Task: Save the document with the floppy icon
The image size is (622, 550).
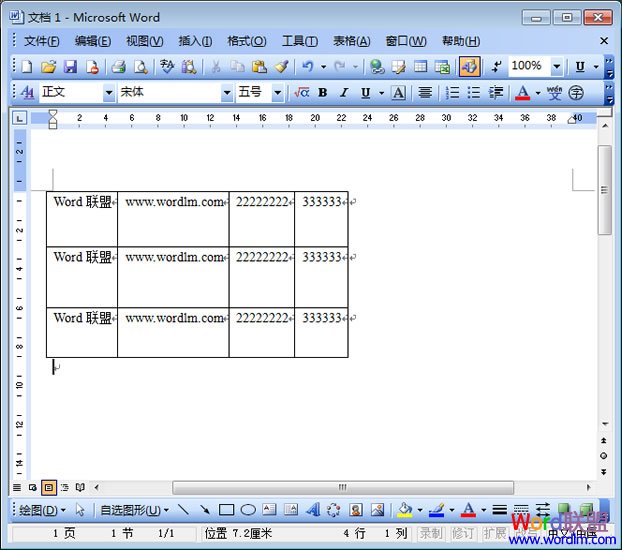Action: tap(70, 67)
